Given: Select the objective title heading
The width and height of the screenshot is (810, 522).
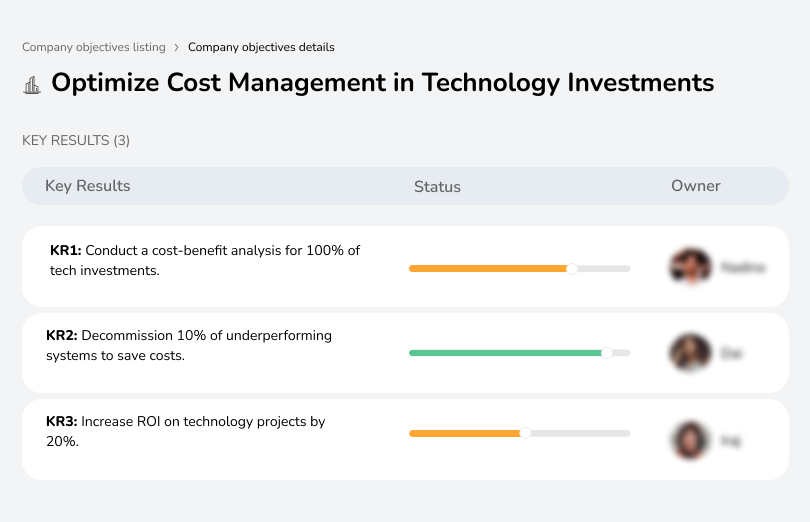Looking at the screenshot, I should (x=382, y=83).
